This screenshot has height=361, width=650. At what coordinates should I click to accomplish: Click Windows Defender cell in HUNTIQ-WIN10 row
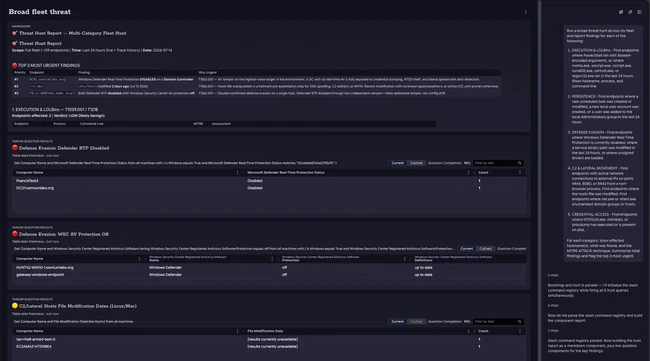(165, 268)
